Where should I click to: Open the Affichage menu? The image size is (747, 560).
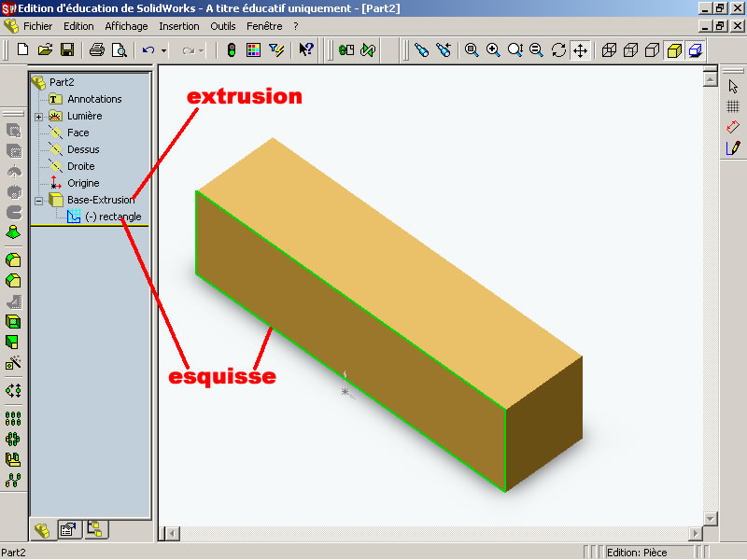tap(126, 26)
